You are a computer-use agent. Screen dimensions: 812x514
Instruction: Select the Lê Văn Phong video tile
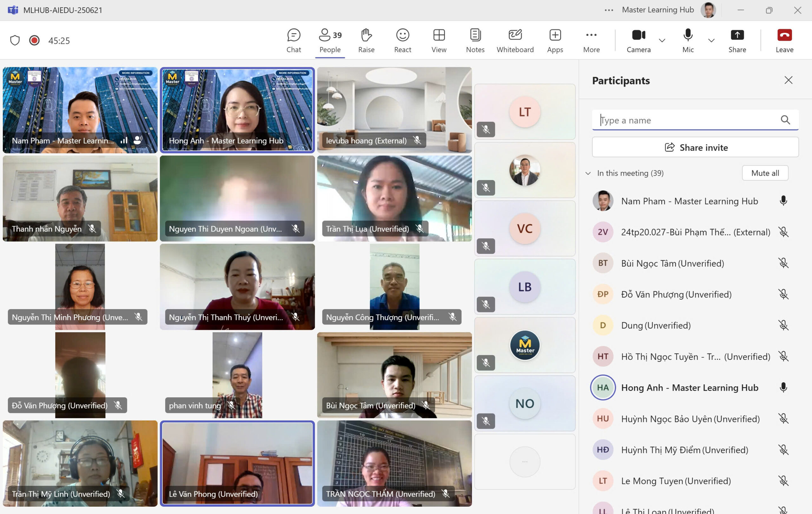(237, 464)
